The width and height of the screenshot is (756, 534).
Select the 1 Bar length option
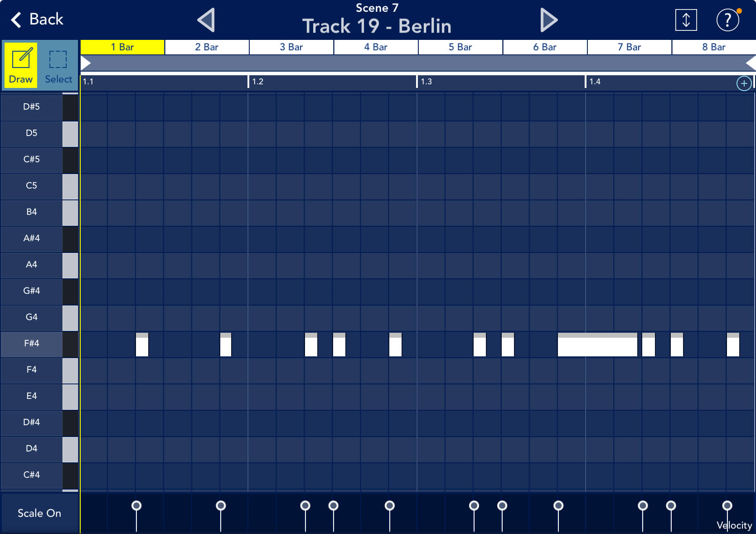click(x=122, y=47)
